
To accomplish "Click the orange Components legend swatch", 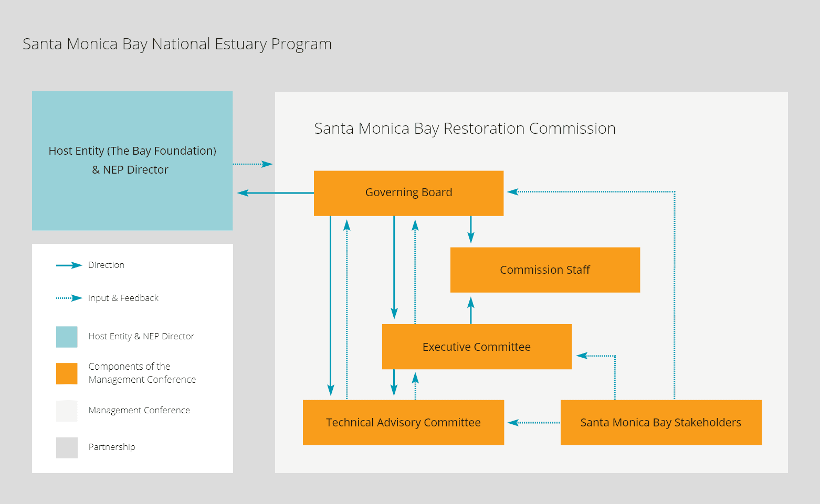I will [66, 373].
